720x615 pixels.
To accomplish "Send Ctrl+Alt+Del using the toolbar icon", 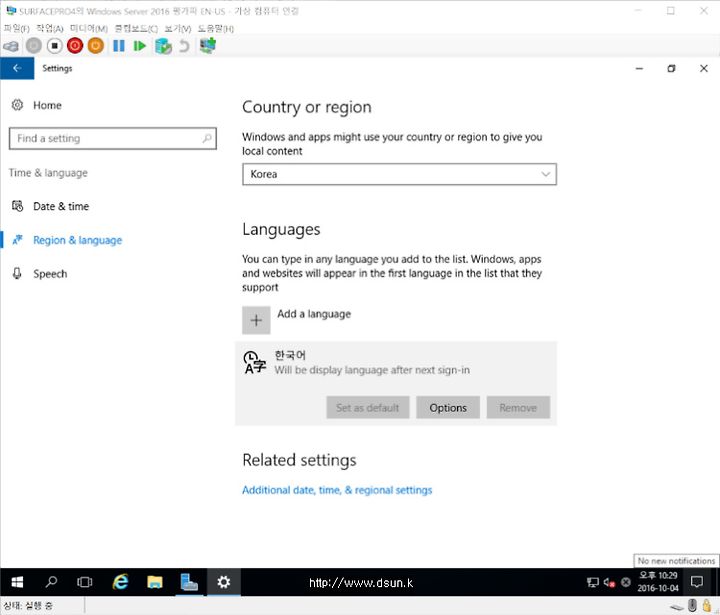I will tap(11, 46).
